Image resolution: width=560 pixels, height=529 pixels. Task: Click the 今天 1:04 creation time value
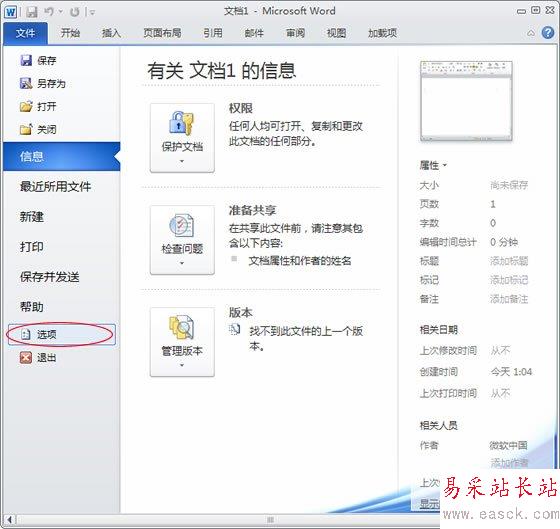[511, 372]
